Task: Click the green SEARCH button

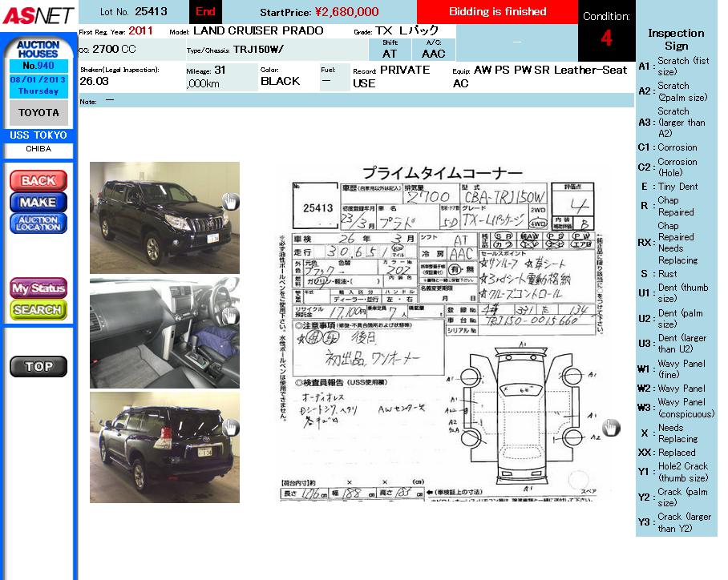Action: click(x=38, y=309)
